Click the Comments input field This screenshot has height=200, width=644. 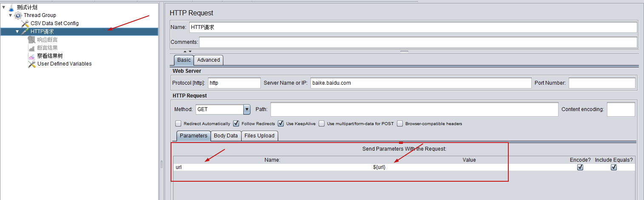click(418, 42)
